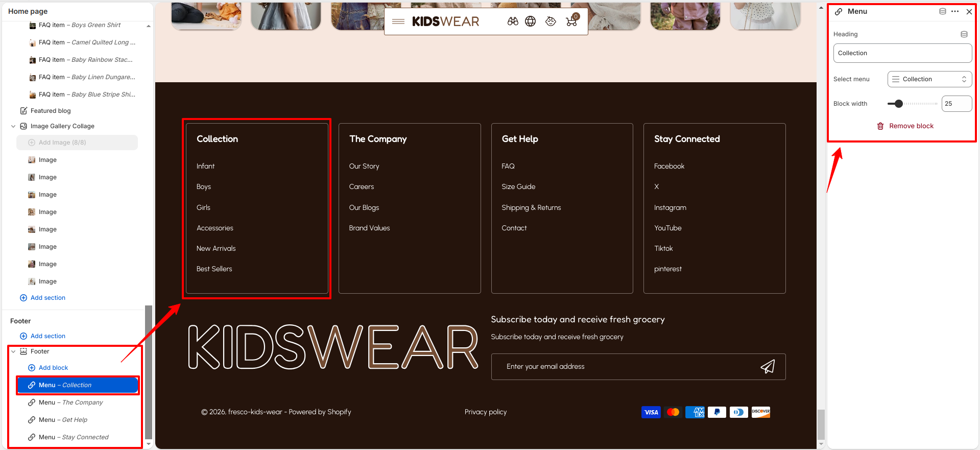Click the account face icon in header

pos(551,21)
